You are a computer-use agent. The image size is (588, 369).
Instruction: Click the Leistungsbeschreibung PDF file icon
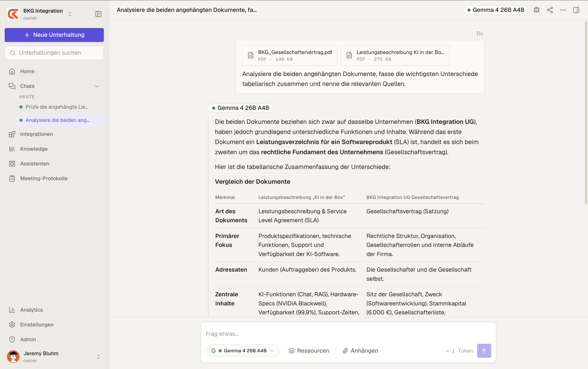(x=349, y=55)
